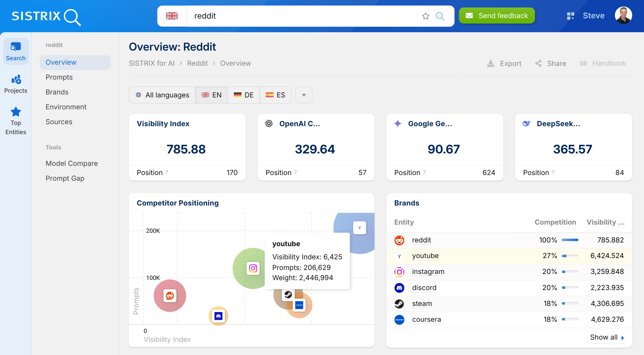Image resolution: width=644 pixels, height=355 pixels.
Task: Click youtube 27% competition bar
Action: [570, 256]
